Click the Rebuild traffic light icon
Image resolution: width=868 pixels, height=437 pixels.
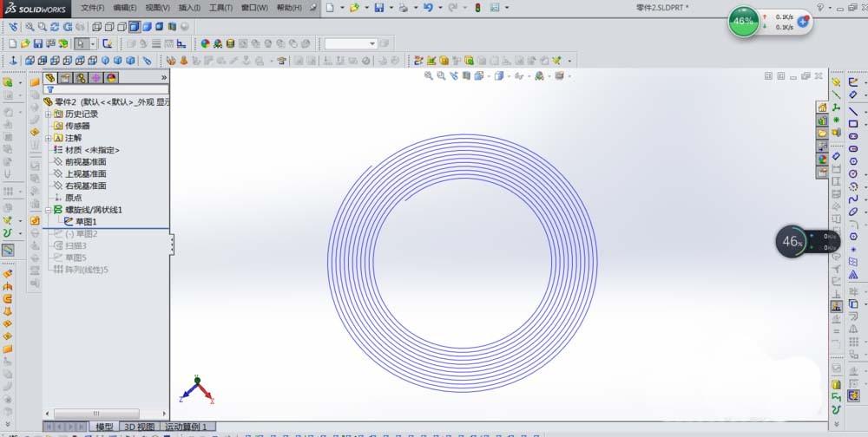pyautogui.click(x=477, y=8)
